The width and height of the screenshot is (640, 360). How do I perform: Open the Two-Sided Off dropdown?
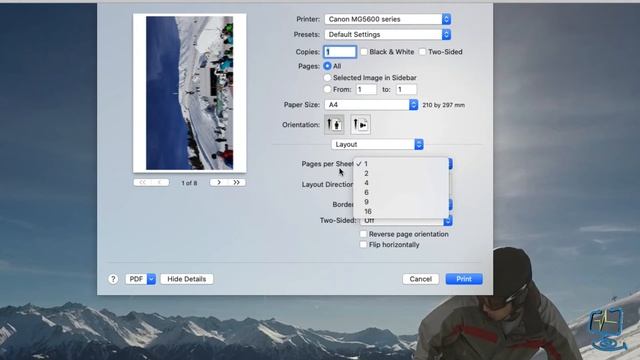pos(406,220)
